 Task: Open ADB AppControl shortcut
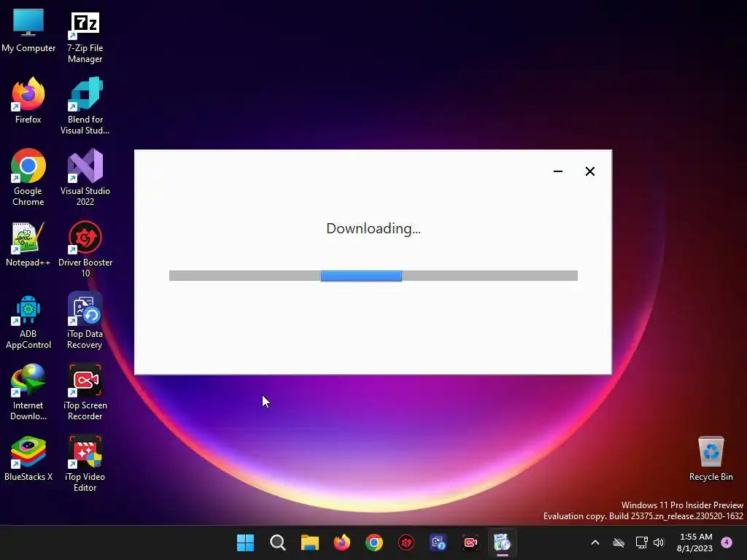28,322
